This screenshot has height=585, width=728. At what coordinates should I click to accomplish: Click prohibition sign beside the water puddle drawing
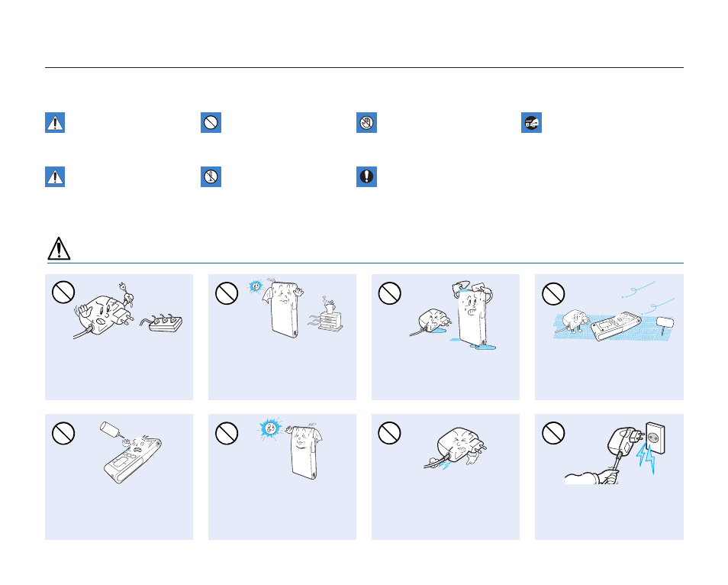tap(389, 293)
